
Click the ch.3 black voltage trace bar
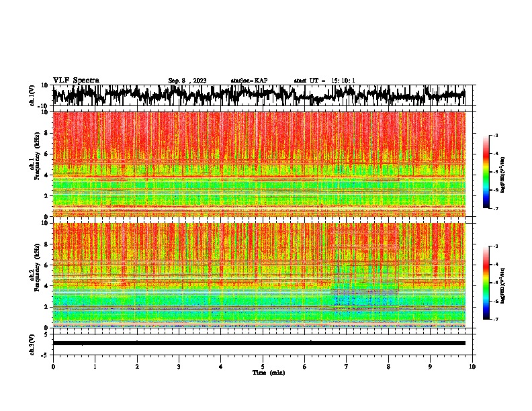click(259, 343)
